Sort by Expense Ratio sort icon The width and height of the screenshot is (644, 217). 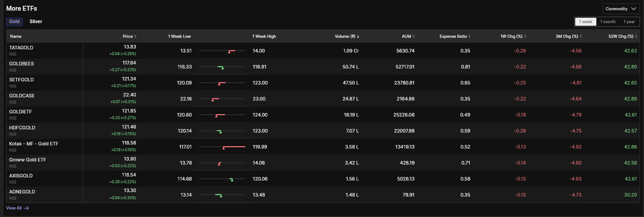(470, 36)
